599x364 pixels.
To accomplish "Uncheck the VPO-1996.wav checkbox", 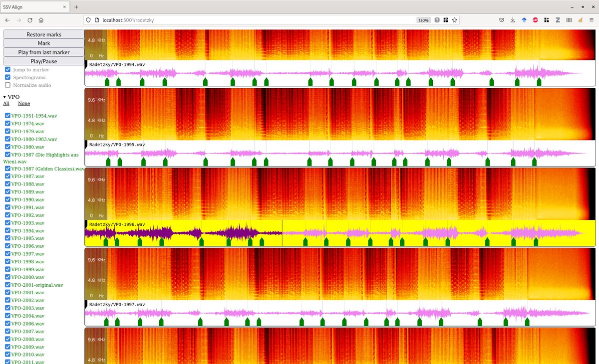I will pos(7,246).
